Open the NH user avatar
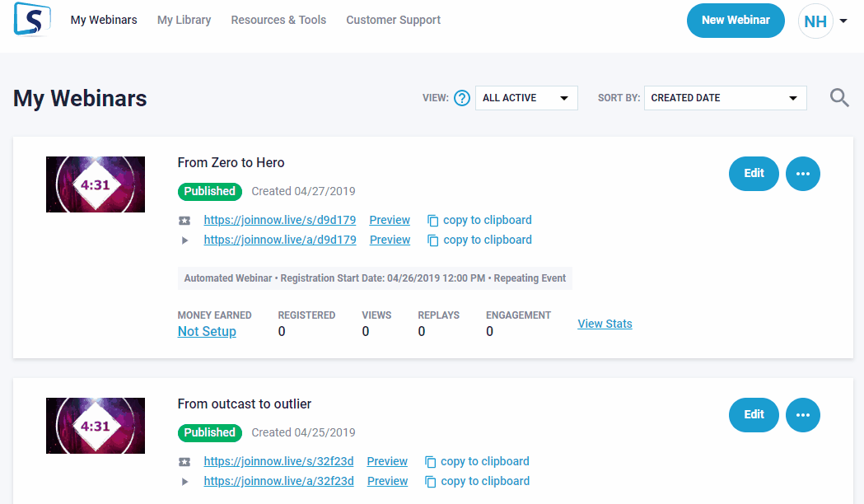Screen dimensions: 864x504 (815, 21)
